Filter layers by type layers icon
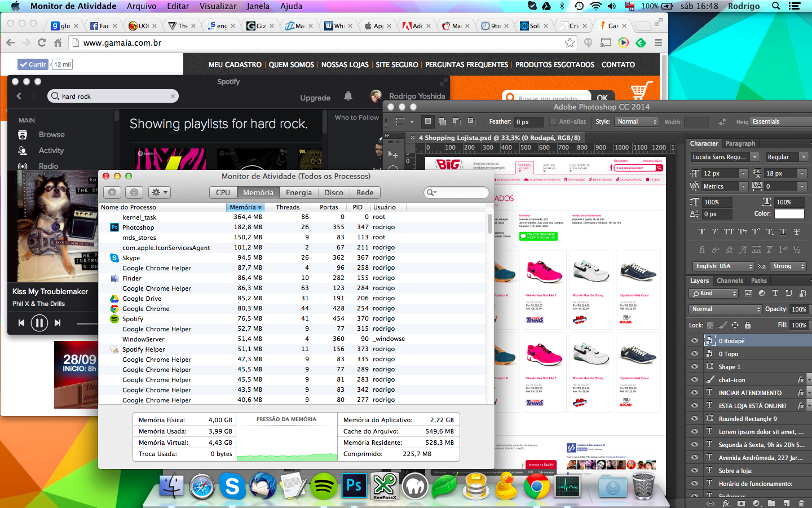Viewport: 812px width, 508px height. 775,294
